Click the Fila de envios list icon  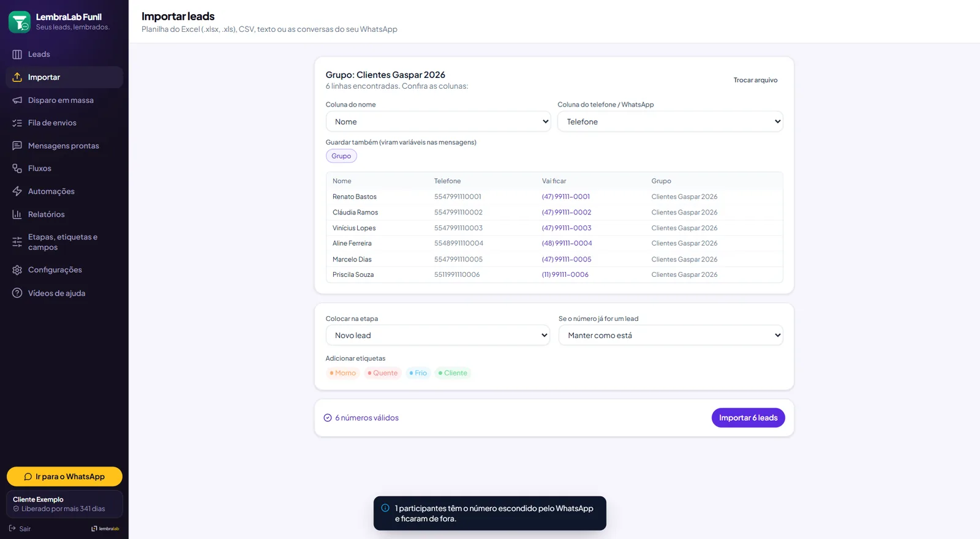coord(17,123)
